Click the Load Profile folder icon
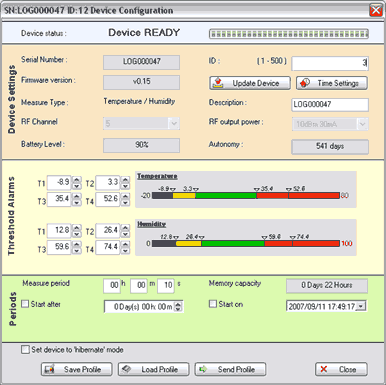This screenshot has width=386, height=385. click(126, 369)
